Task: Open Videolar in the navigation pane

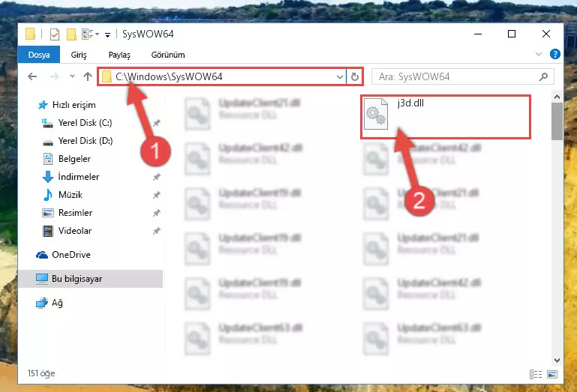Action: point(75,231)
